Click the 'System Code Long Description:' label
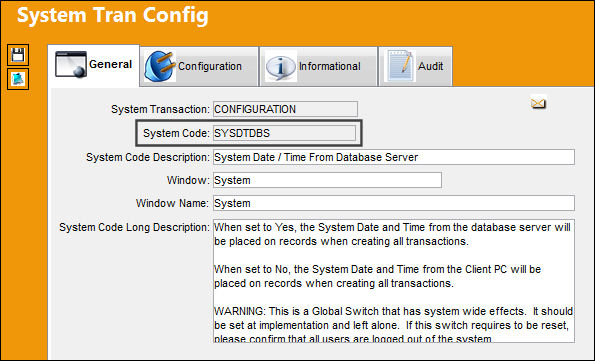The width and height of the screenshot is (595, 361). click(134, 227)
